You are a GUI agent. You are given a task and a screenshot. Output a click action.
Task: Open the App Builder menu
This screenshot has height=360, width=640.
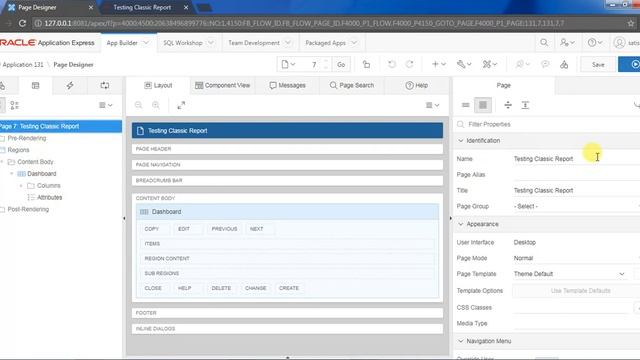[122, 43]
